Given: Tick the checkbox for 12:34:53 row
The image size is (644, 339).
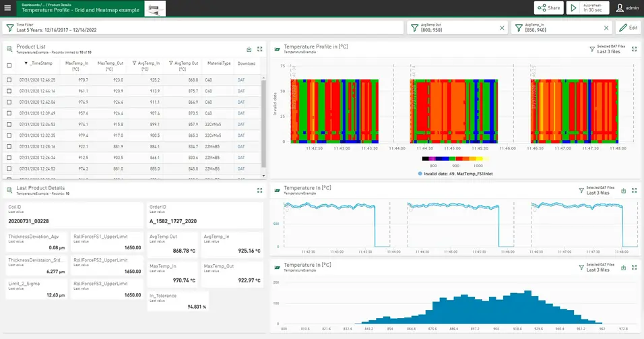Looking at the screenshot, I should coord(9,124).
